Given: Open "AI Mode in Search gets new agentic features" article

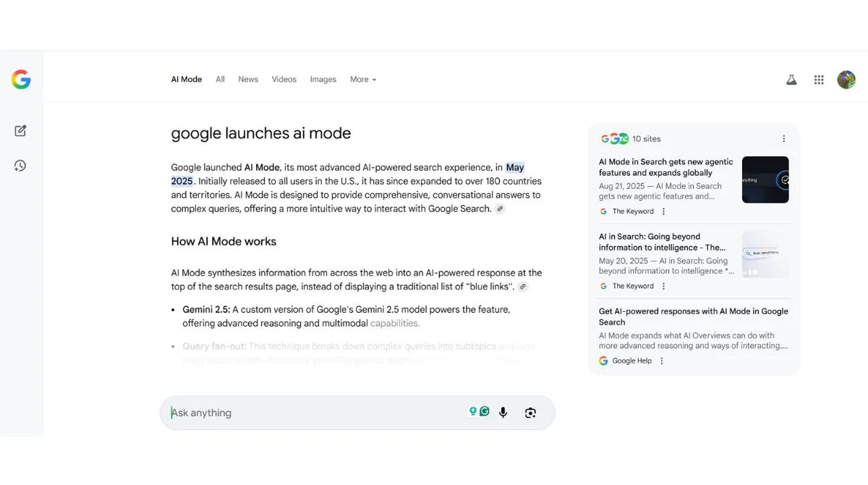Looking at the screenshot, I should tap(665, 167).
